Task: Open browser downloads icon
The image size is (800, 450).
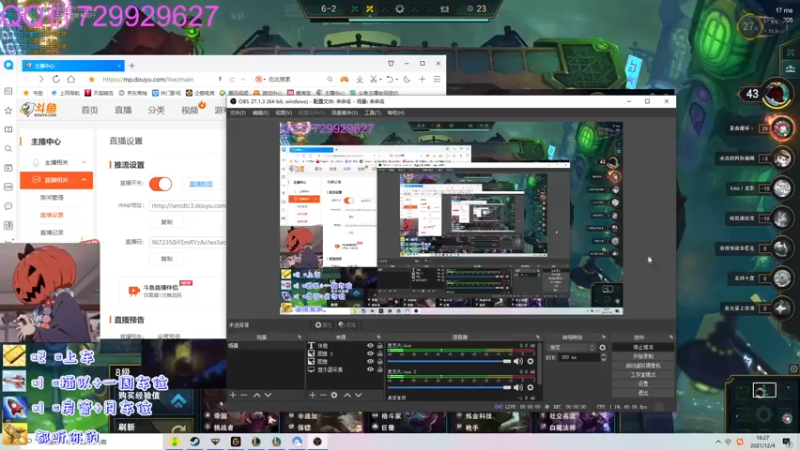Action: tap(360, 79)
